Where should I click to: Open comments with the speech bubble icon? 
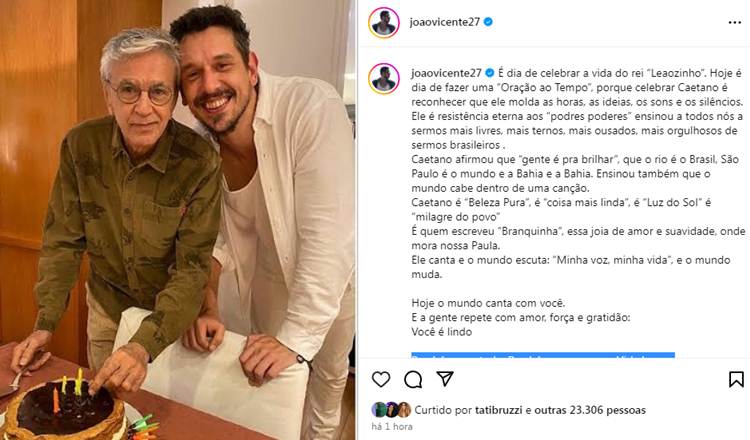[413, 379]
